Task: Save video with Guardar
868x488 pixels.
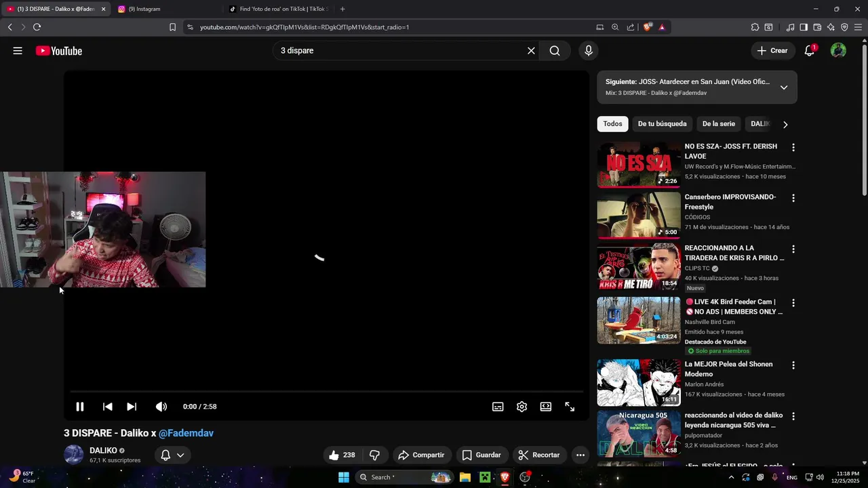Action: 481,455
